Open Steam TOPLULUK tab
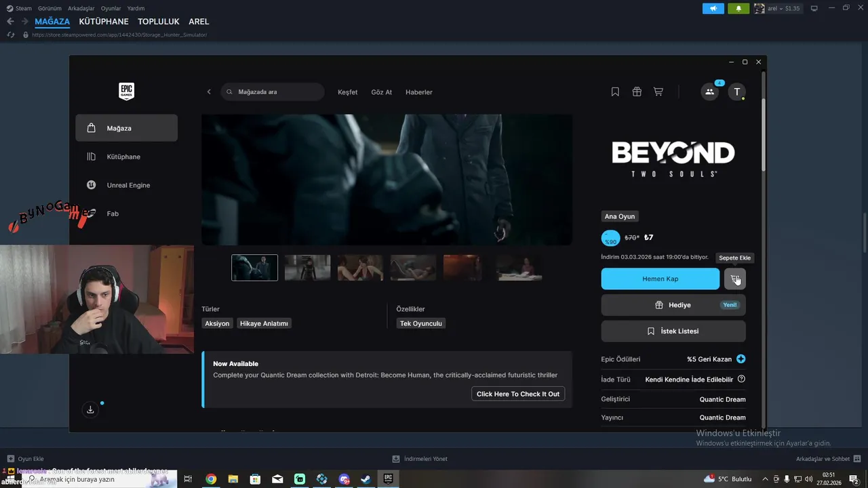This screenshot has height=488, width=868. pos(157,22)
